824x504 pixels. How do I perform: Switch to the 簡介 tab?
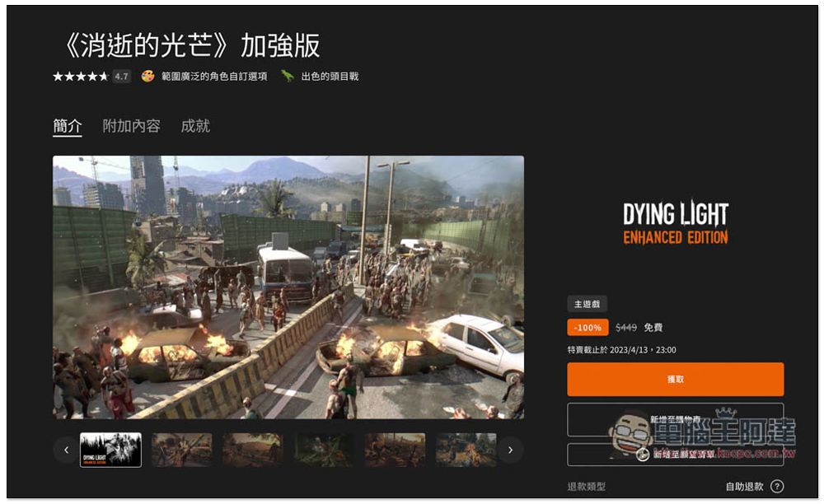[68, 126]
